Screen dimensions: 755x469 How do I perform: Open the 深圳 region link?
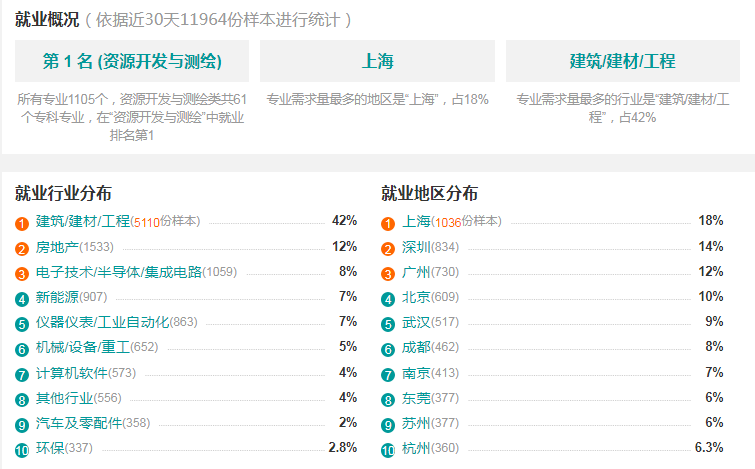416,247
